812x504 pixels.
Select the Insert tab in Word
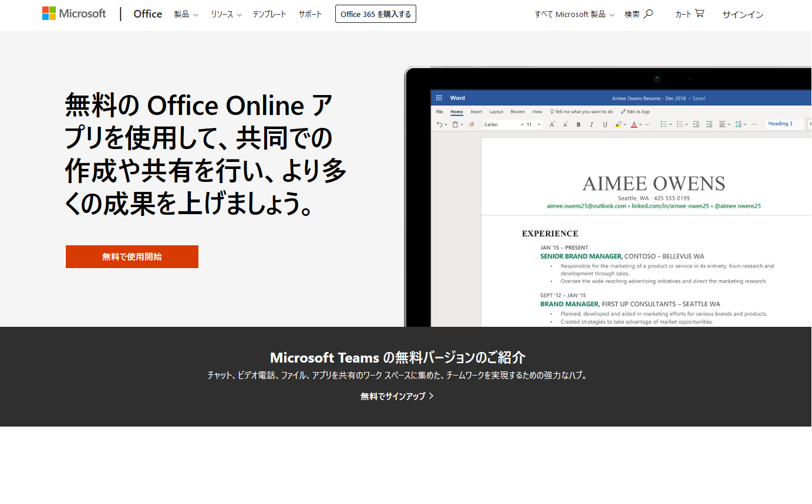[476, 111]
